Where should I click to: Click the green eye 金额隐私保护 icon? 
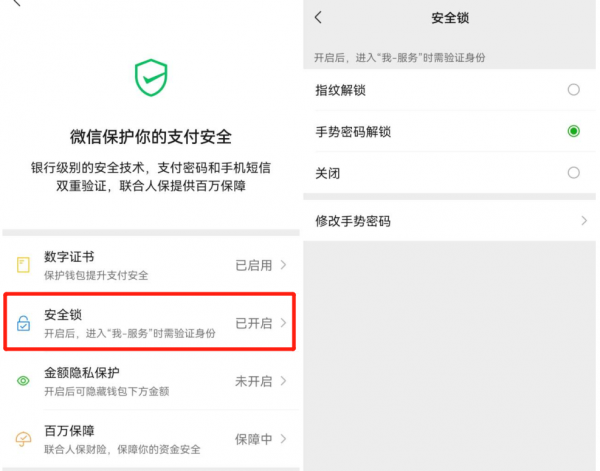(23, 381)
